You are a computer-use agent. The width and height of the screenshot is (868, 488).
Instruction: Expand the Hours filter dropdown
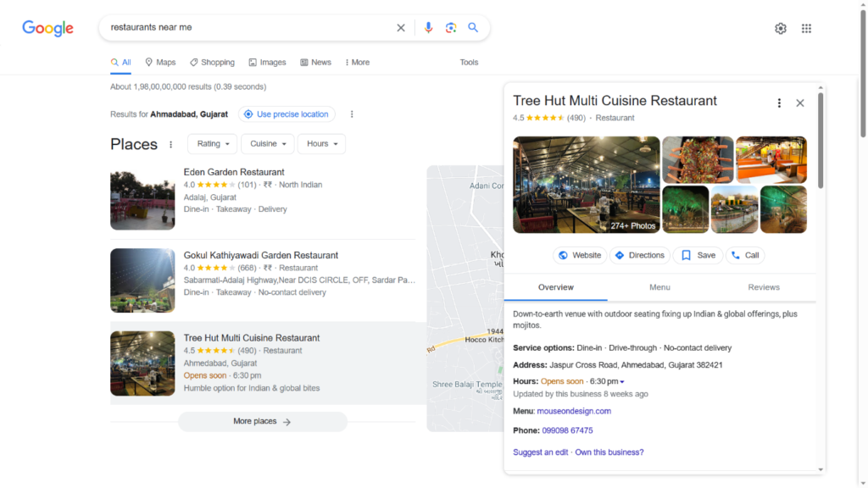click(321, 144)
